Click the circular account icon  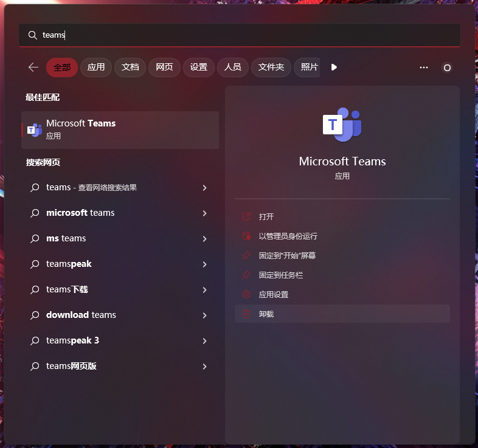click(447, 67)
